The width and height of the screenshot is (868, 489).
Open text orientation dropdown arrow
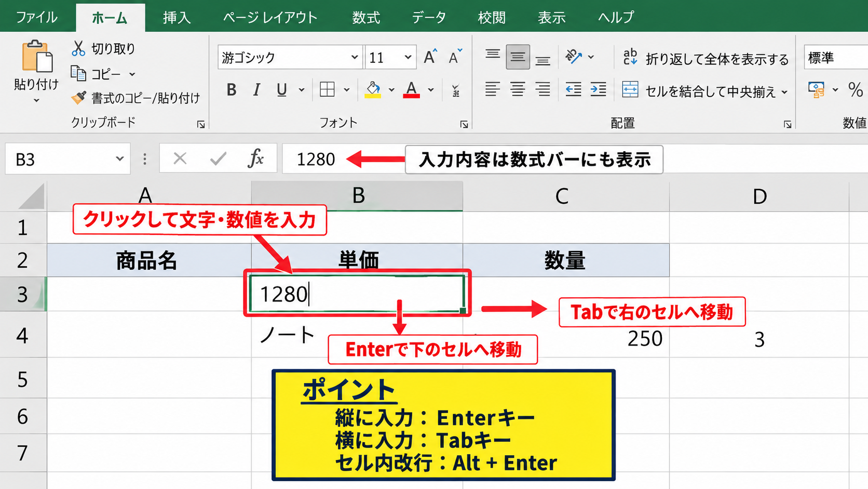pos(591,57)
